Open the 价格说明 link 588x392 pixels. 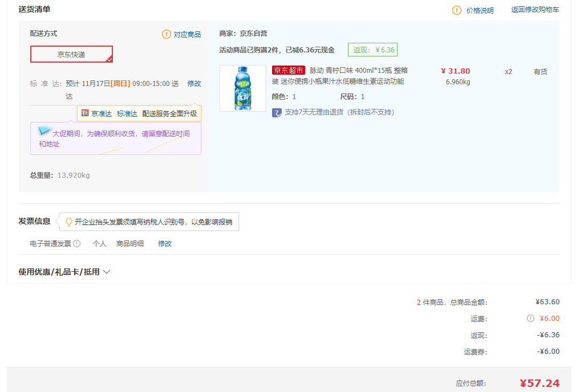coord(480,10)
